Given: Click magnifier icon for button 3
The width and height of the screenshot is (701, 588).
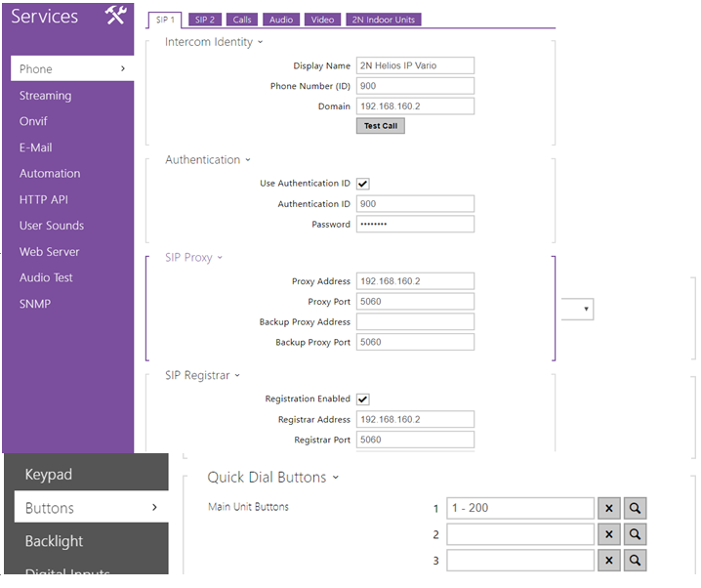Looking at the screenshot, I should coord(636,561).
